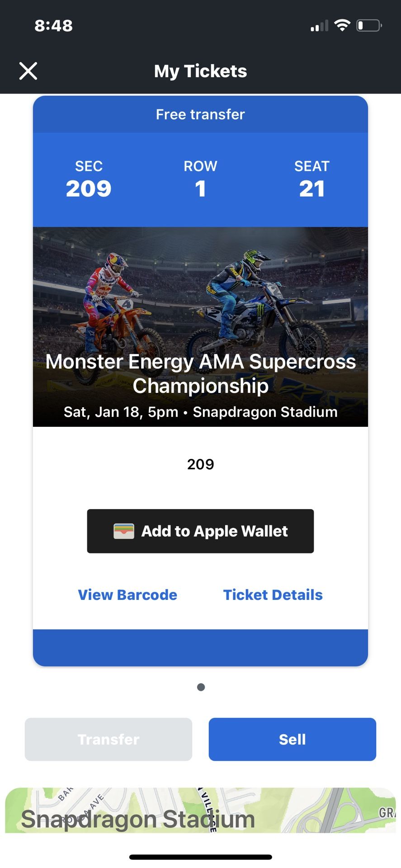Tap the Sell button
Viewport: 401px width, 868px height.
292,739
